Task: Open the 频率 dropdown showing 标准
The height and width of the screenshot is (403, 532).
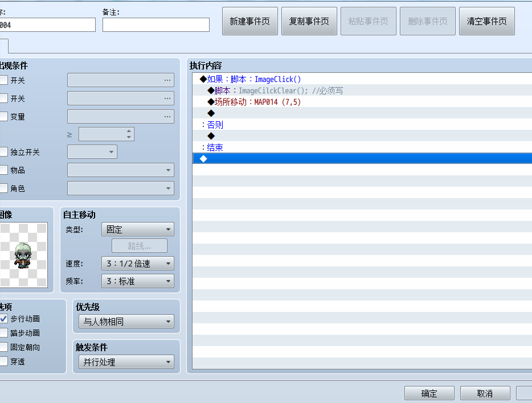Action: coord(138,281)
